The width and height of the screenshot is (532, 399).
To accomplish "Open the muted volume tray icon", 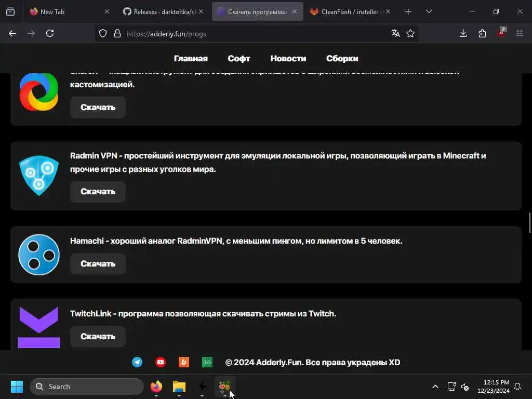I will tap(465, 387).
